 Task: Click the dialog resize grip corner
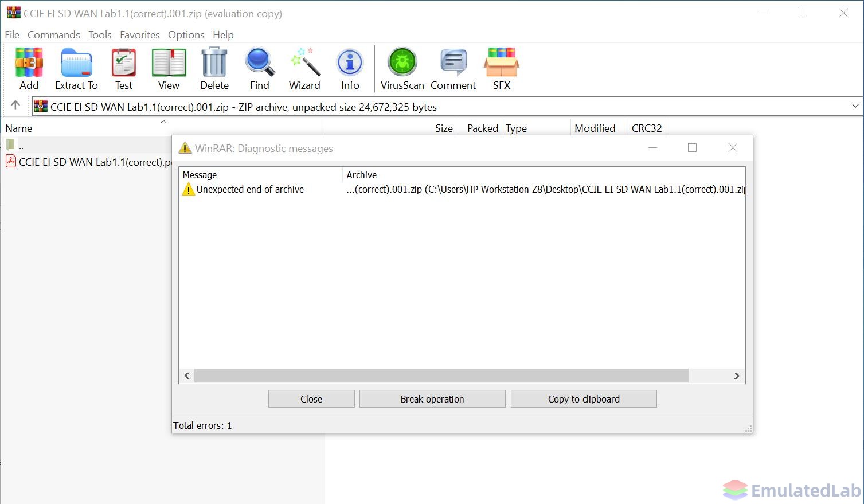pos(748,428)
